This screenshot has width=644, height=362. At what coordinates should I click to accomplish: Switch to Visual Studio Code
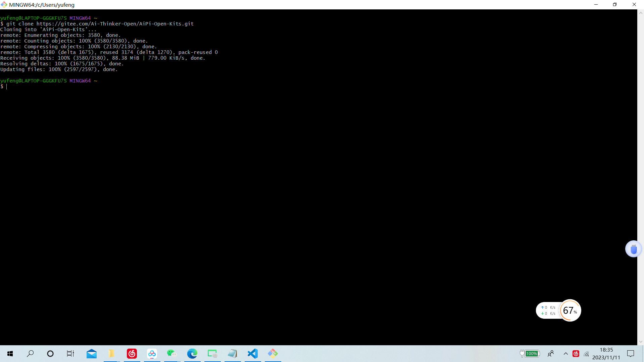click(x=253, y=354)
